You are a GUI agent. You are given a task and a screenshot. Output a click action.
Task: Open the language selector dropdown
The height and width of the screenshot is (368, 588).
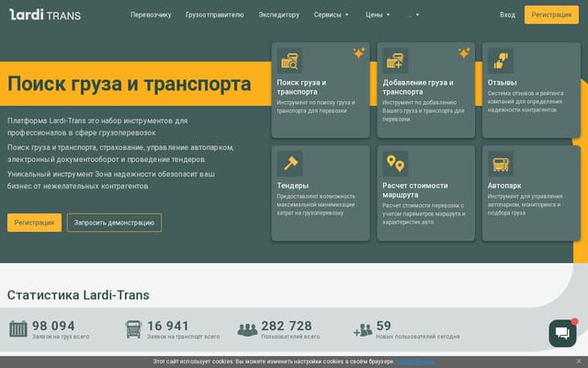pyautogui.click(x=413, y=15)
